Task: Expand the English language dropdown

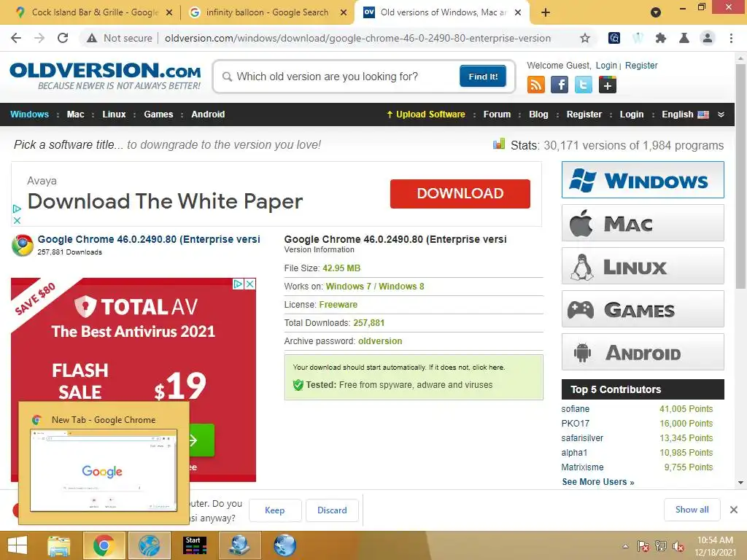Action: coord(721,114)
